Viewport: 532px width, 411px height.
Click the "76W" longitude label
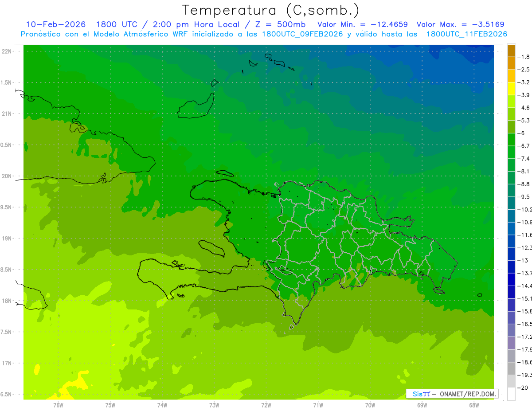(x=58, y=405)
